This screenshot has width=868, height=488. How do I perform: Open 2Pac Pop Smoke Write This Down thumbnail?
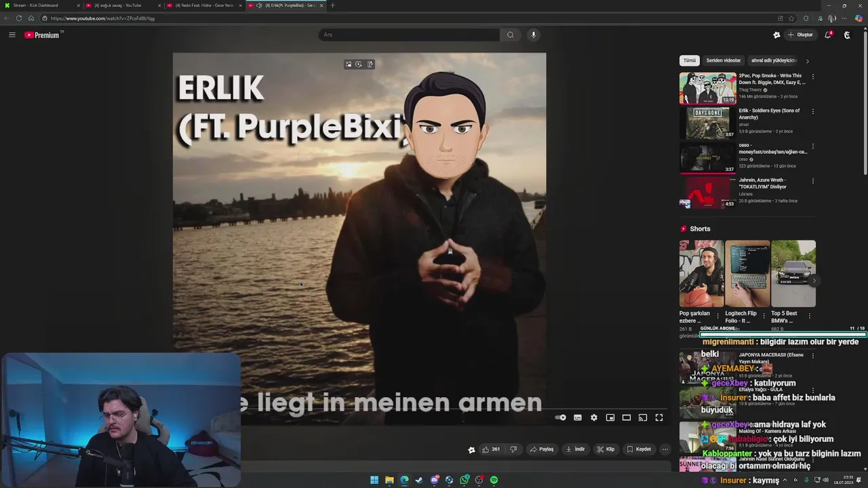(x=707, y=87)
